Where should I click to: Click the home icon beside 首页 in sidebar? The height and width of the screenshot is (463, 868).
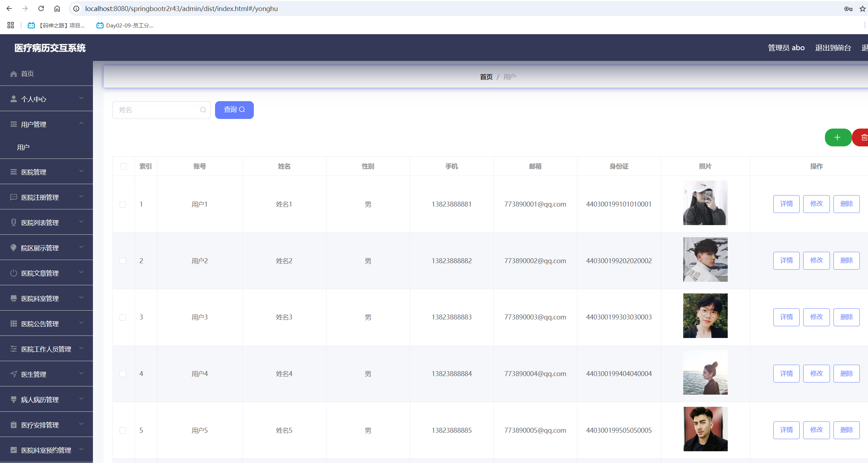click(x=14, y=74)
